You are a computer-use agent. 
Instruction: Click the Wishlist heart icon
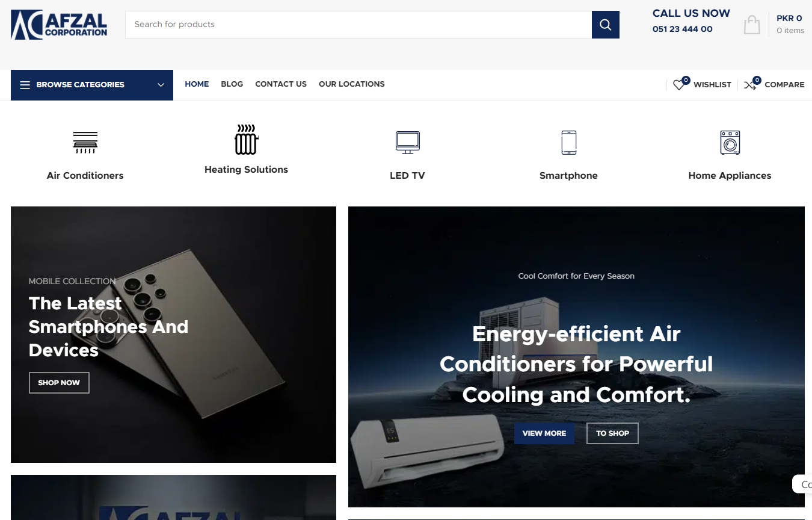679,85
